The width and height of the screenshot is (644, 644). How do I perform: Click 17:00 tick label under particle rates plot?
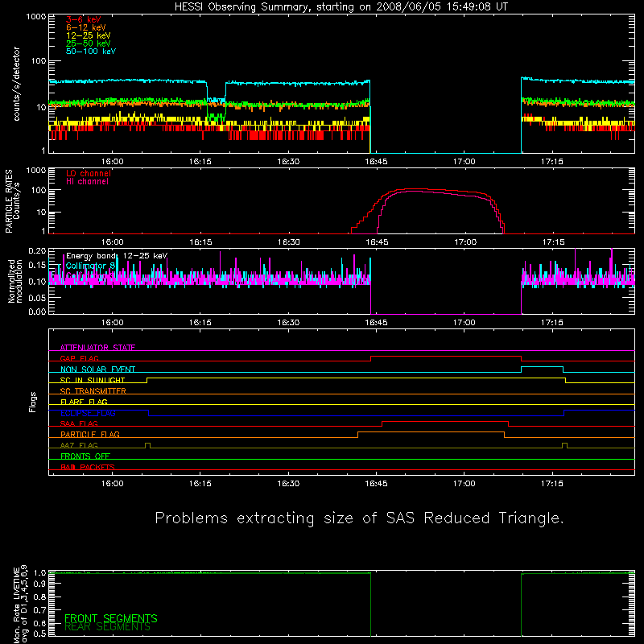[465, 242]
